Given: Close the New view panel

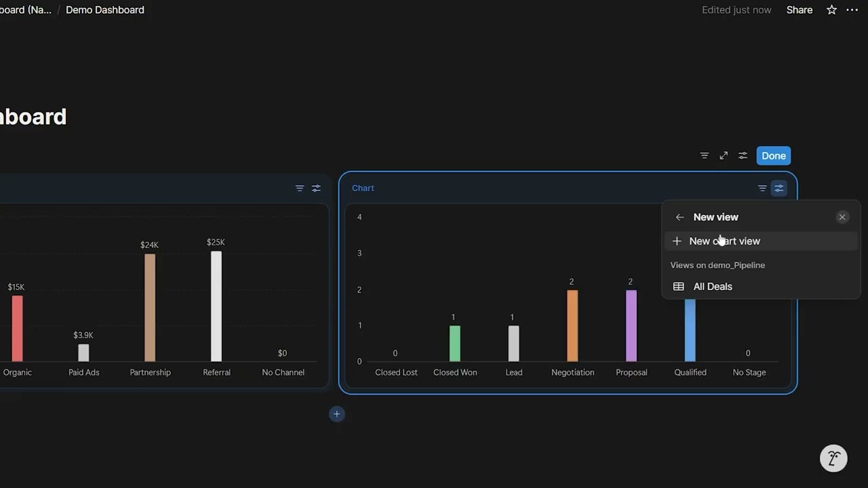Looking at the screenshot, I should pos(842,217).
